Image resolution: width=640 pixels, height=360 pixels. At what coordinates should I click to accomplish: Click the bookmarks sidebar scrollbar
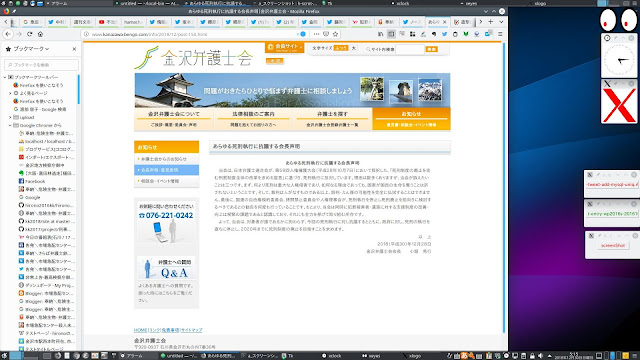click(x=78, y=89)
